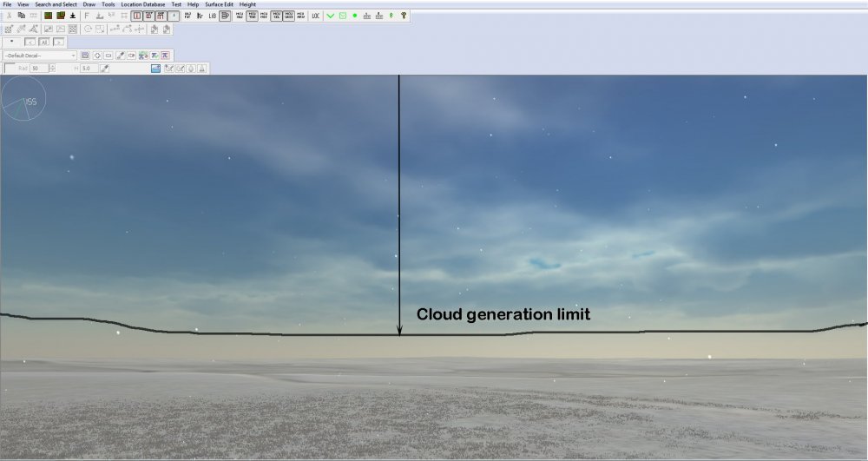This screenshot has width=868, height=461.
Task: Click the checkerboard grid icon before the circle tool
Action: (73, 29)
